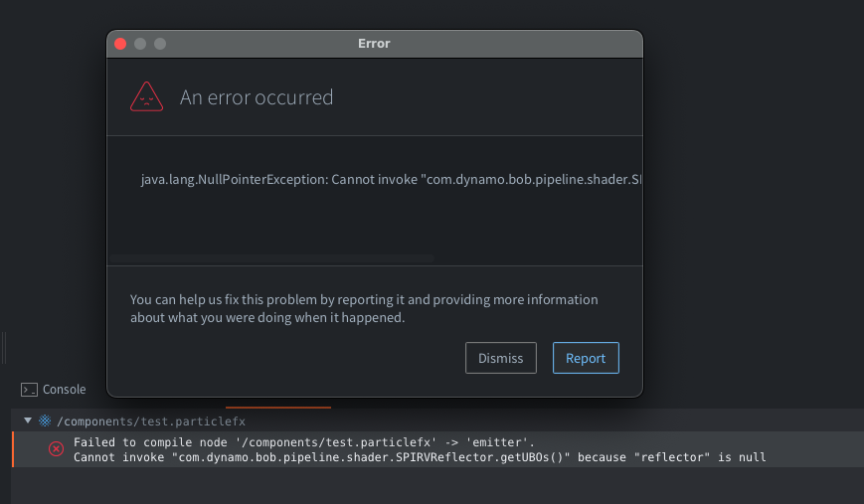Viewport: 864px width, 504px height.
Task: Close the Error dialog with red button
Action: pyautogui.click(x=121, y=44)
